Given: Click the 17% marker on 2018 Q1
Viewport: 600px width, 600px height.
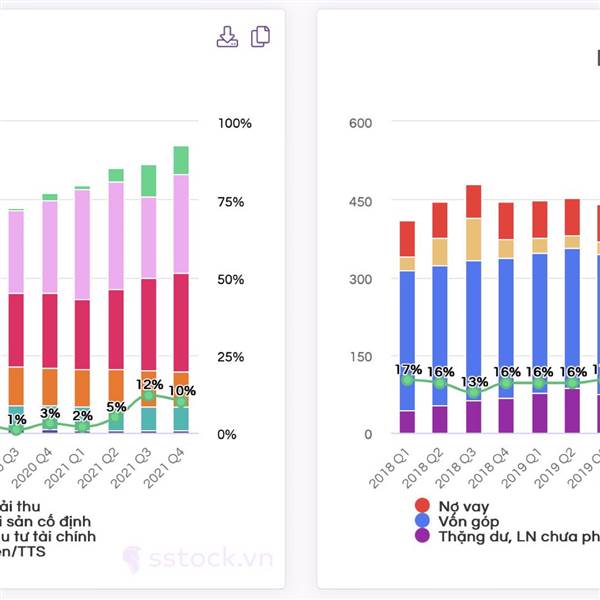Looking at the screenshot, I should [408, 380].
